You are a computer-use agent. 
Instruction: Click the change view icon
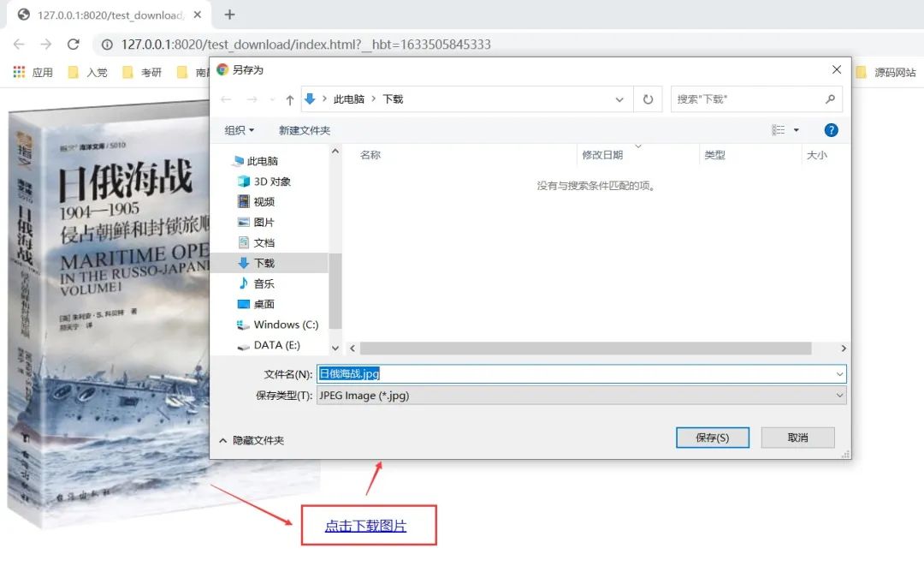coord(779,129)
